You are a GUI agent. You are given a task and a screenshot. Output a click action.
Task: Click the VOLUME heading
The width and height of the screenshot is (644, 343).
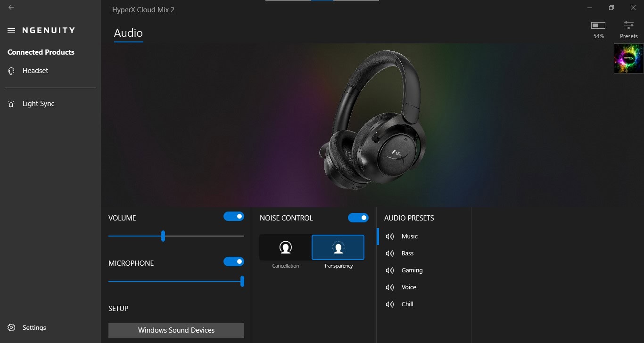122,218
